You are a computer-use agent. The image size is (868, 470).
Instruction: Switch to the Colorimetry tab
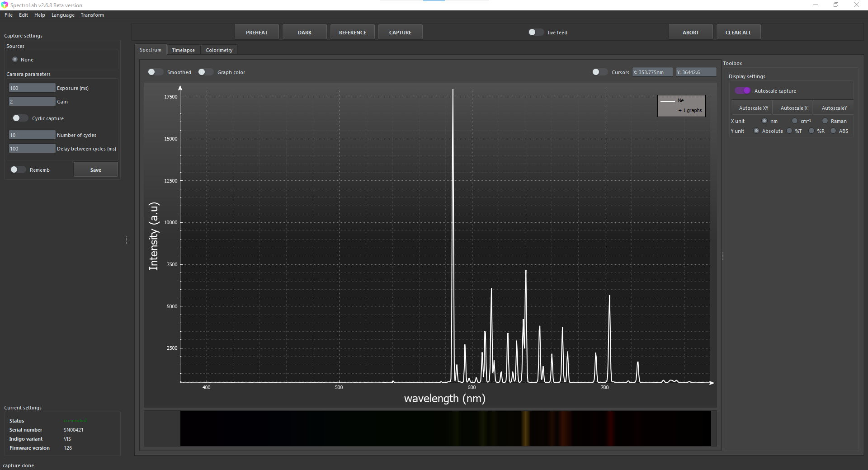point(219,50)
